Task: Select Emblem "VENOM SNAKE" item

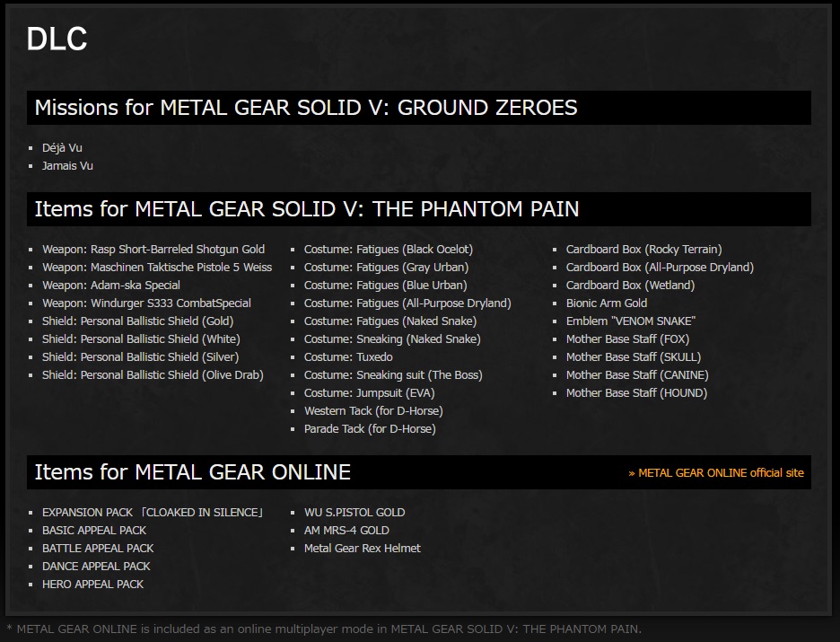Action: click(x=631, y=321)
